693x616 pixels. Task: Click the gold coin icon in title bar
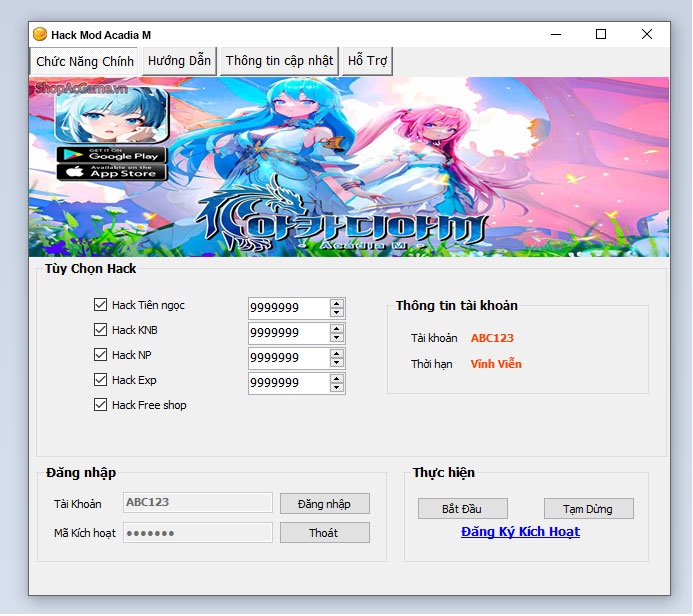click(40, 34)
